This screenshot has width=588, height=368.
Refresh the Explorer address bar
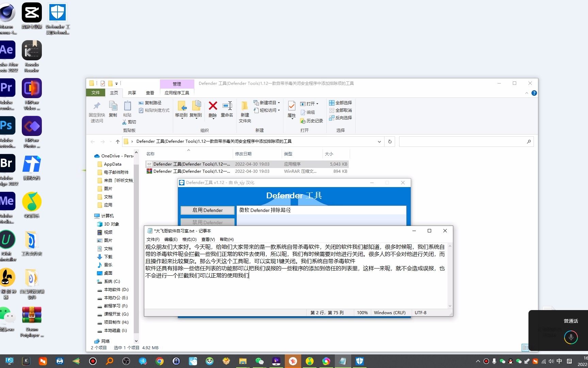[390, 141]
